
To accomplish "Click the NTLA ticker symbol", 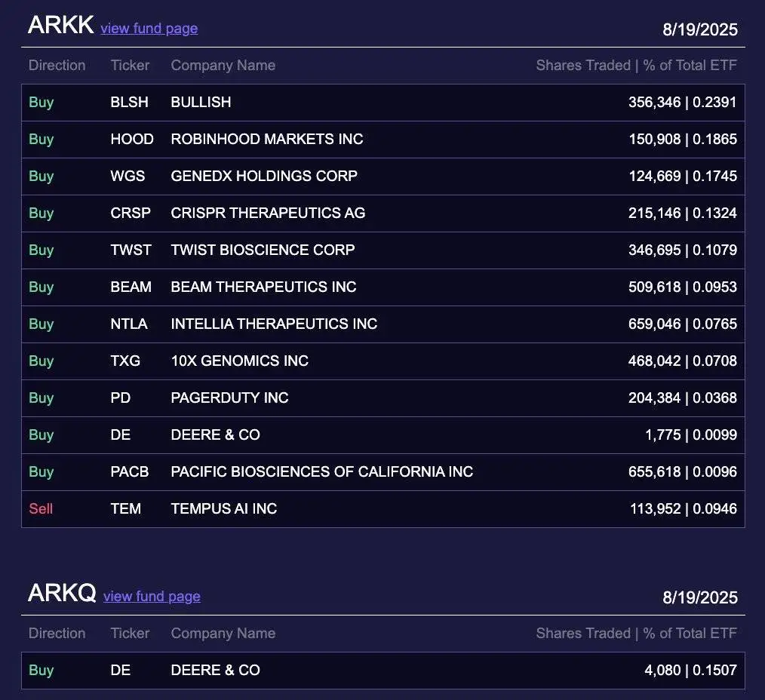I will tap(129, 324).
